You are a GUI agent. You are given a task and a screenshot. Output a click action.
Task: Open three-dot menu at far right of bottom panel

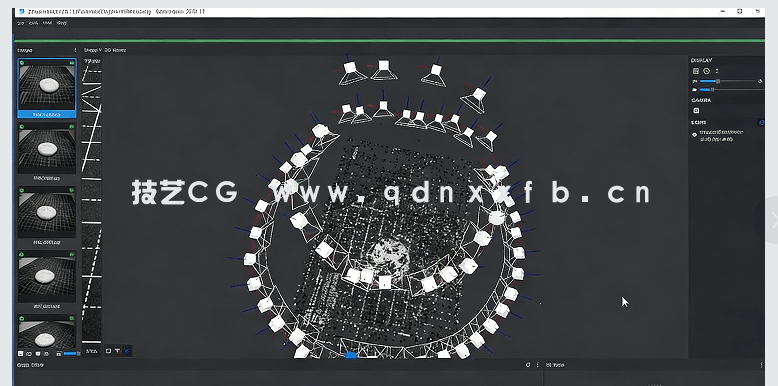pos(762,365)
